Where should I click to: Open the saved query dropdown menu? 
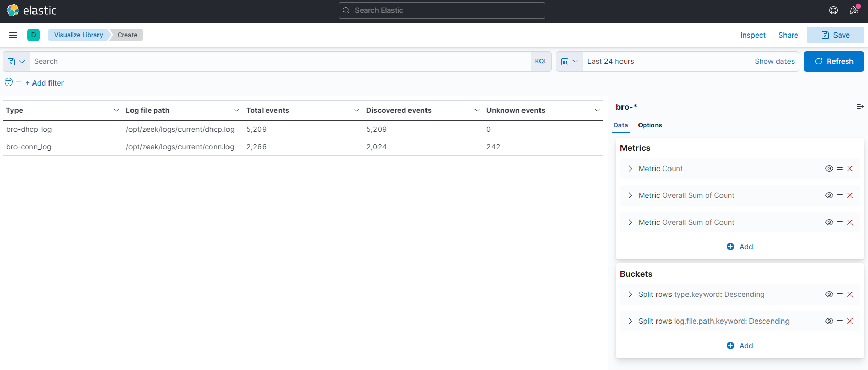[16, 61]
